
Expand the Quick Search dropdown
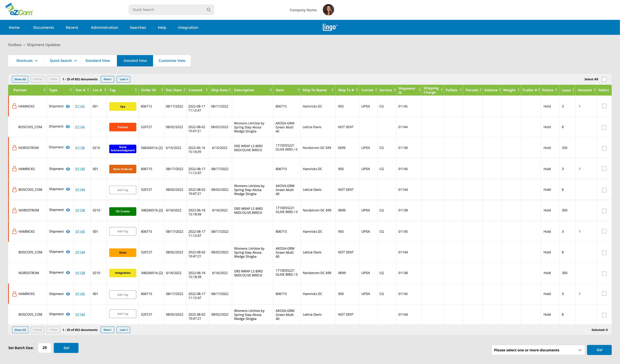(62, 60)
